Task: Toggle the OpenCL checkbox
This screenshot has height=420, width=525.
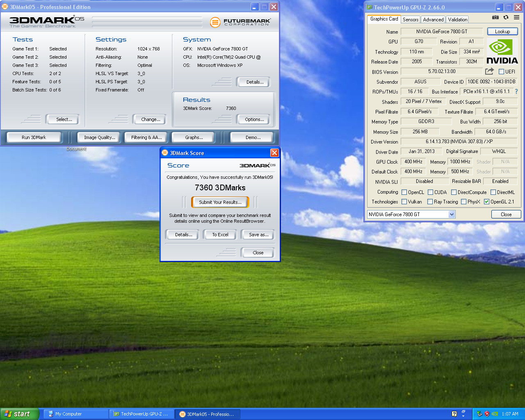Action: click(x=404, y=192)
